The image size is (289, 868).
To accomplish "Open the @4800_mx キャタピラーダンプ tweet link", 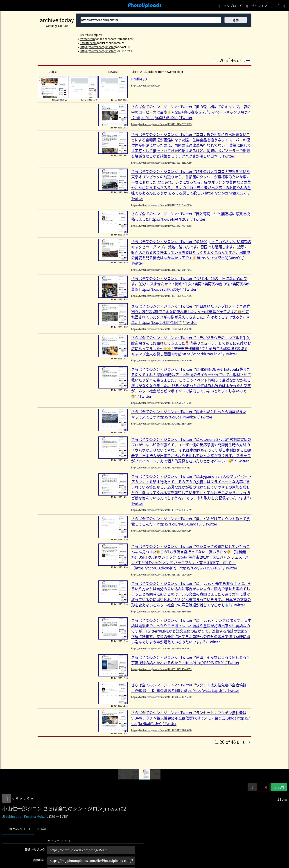I will tap(191, 252).
